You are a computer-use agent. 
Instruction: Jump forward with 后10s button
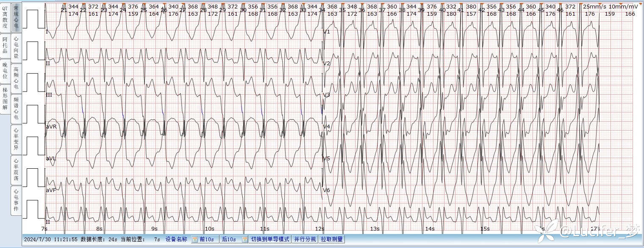[x=229, y=240]
